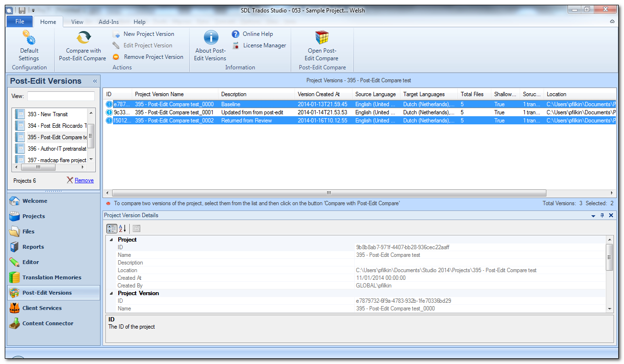Select project 394 - Post Edit Riccardo
624x364 pixels.
click(50, 126)
